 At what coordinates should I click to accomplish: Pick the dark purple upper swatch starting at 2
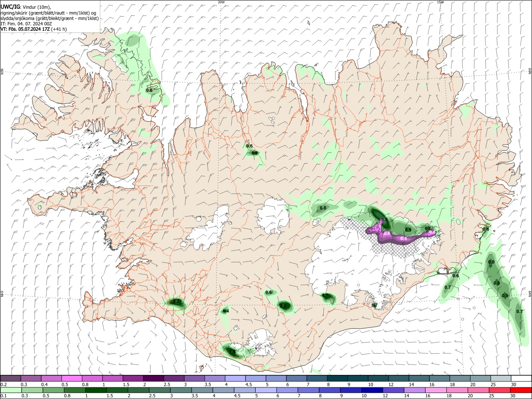(x=153, y=378)
